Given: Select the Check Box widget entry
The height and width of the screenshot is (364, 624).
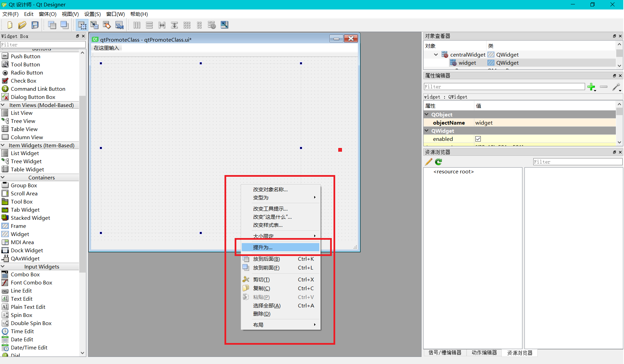Looking at the screenshot, I should (x=23, y=81).
